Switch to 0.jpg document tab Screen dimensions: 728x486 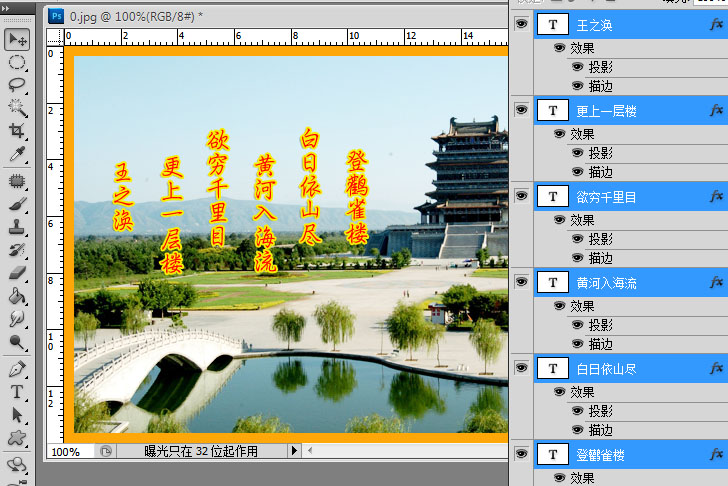click(x=136, y=17)
